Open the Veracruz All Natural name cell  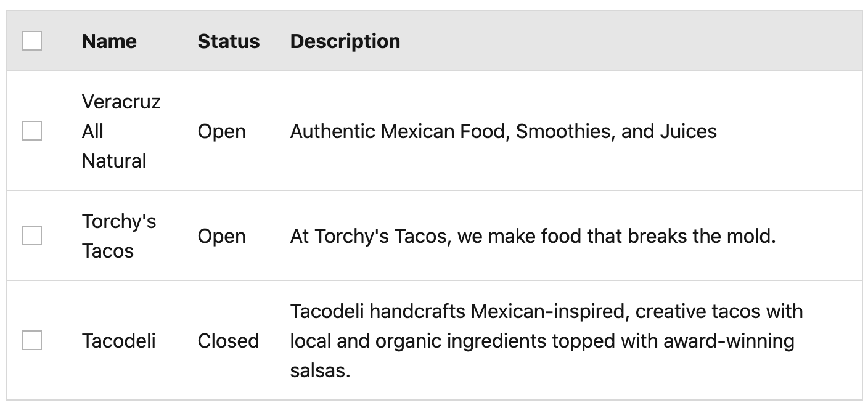[x=121, y=131]
